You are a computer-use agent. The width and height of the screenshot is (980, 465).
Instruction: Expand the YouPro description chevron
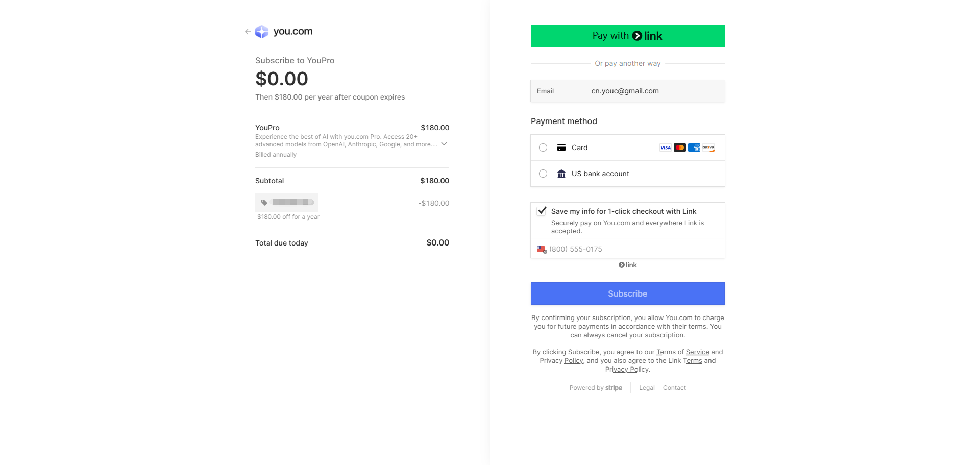point(444,144)
